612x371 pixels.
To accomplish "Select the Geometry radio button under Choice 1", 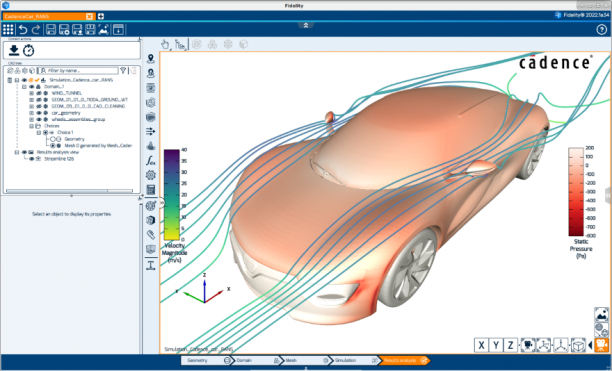I will point(52,139).
